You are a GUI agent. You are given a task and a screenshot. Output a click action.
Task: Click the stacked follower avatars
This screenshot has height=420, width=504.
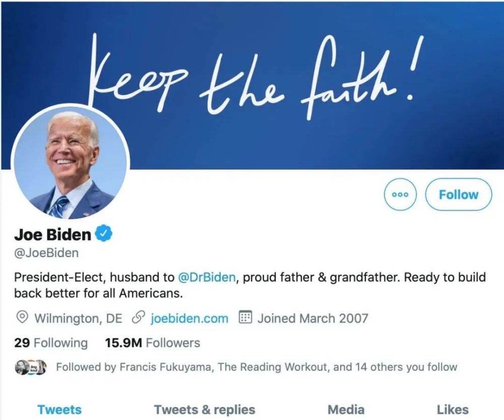tap(30, 367)
